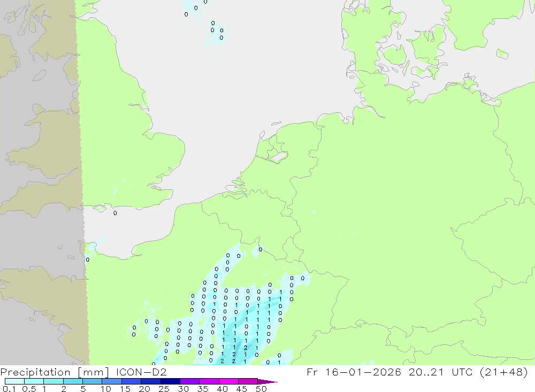Click the 'Fr' weekday abbreviation
Screen dimensions: 535x392
click(x=312, y=372)
